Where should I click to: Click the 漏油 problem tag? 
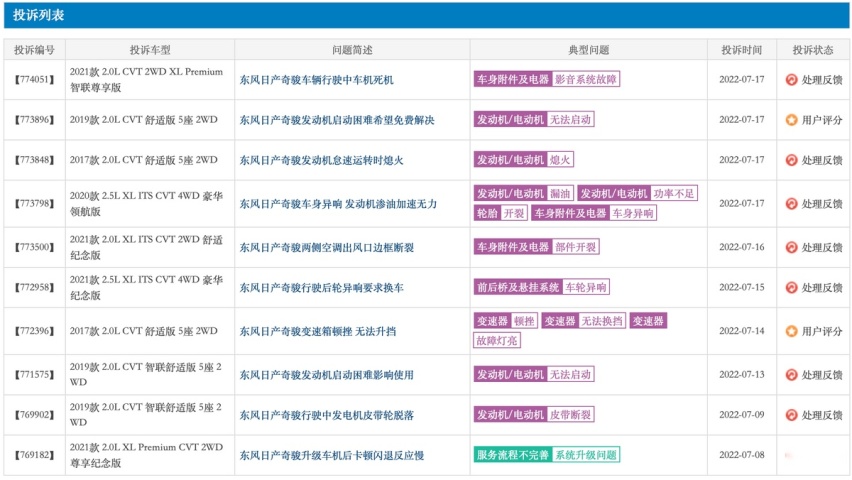[x=560, y=194]
